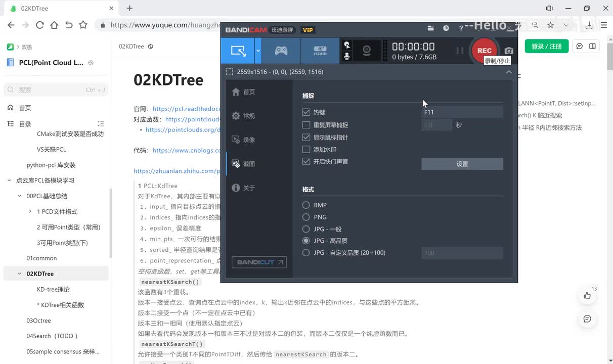Click the 设置 button for watermark

(x=462, y=164)
